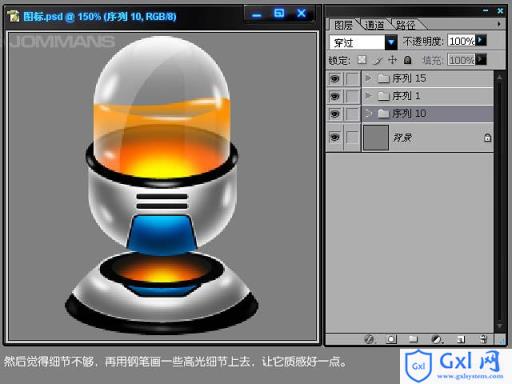
Task: Create a new layer group
Action: click(413, 339)
